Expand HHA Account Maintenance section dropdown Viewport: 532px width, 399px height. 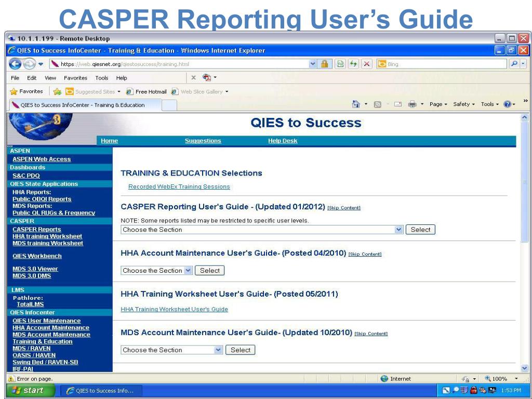pos(188,270)
